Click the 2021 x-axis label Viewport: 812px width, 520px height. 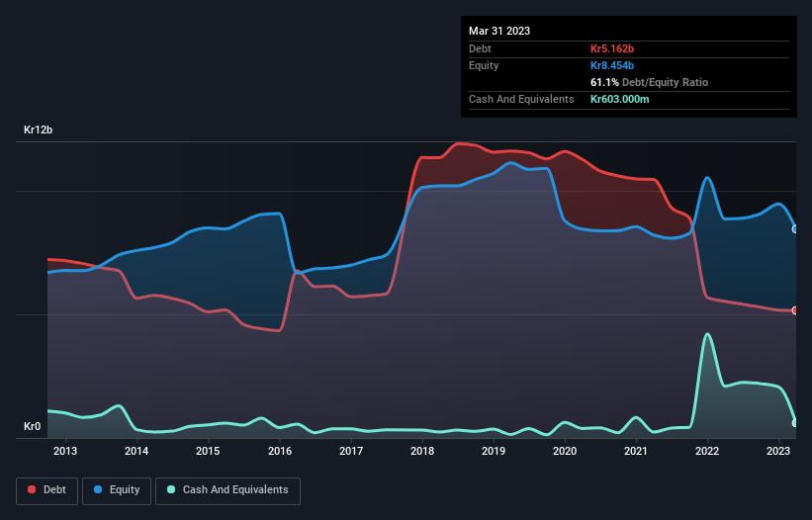click(635, 451)
